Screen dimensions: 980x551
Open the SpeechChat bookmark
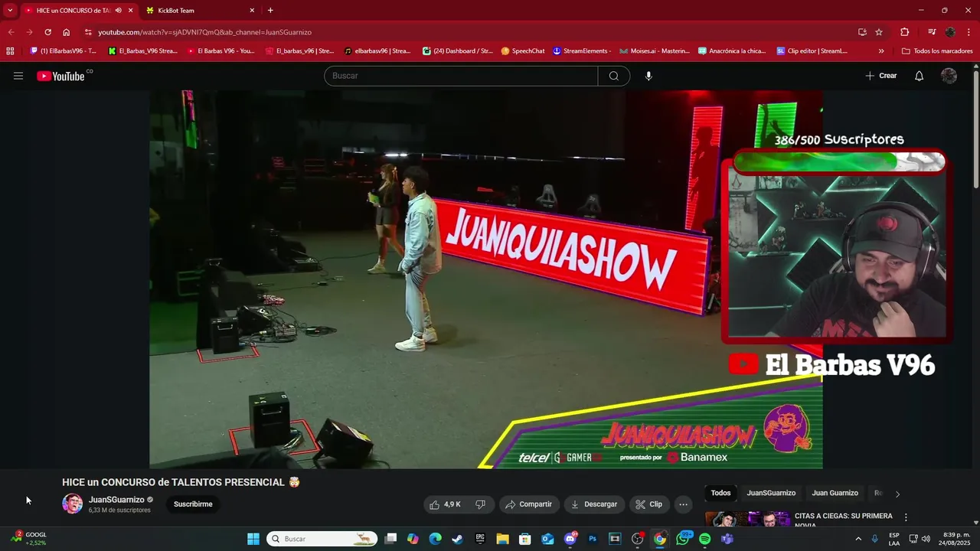[x=523, y=51]
